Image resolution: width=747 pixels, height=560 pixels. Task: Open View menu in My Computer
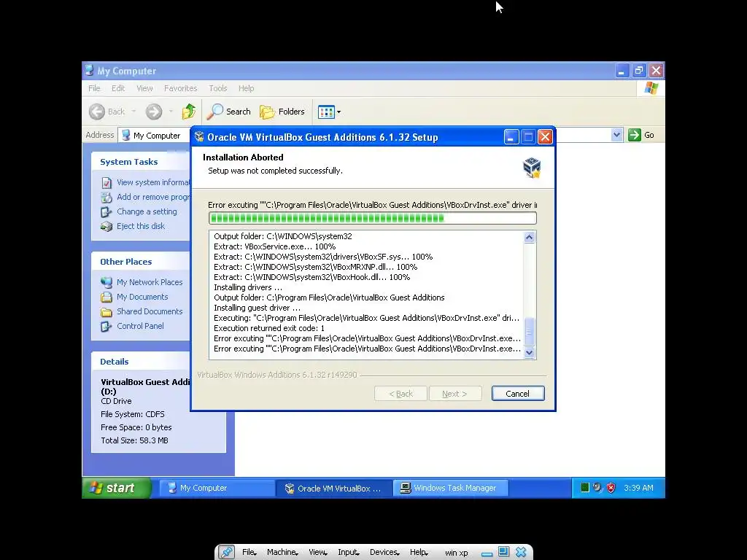click(x=145, y=88)
